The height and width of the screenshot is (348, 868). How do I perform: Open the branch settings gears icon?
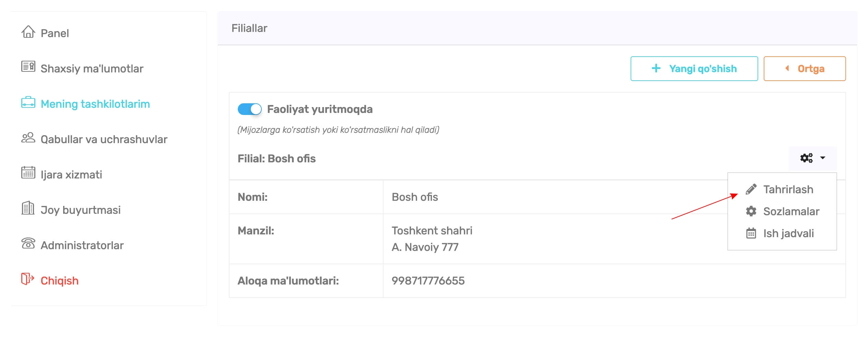pos(807,158)
